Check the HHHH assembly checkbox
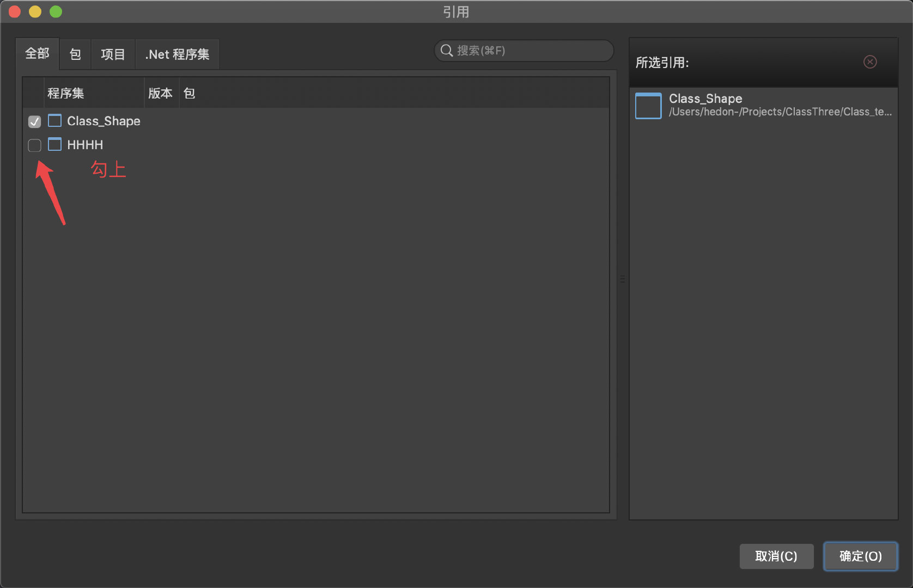913x588 pixels. (x=34, y=145)
